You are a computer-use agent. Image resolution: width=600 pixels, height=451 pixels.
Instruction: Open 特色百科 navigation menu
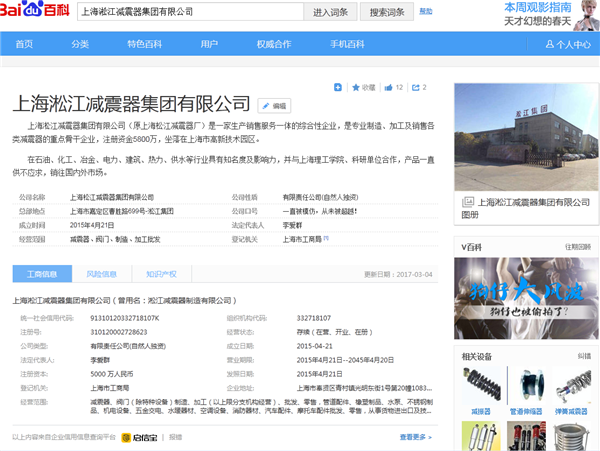point(146,45)
